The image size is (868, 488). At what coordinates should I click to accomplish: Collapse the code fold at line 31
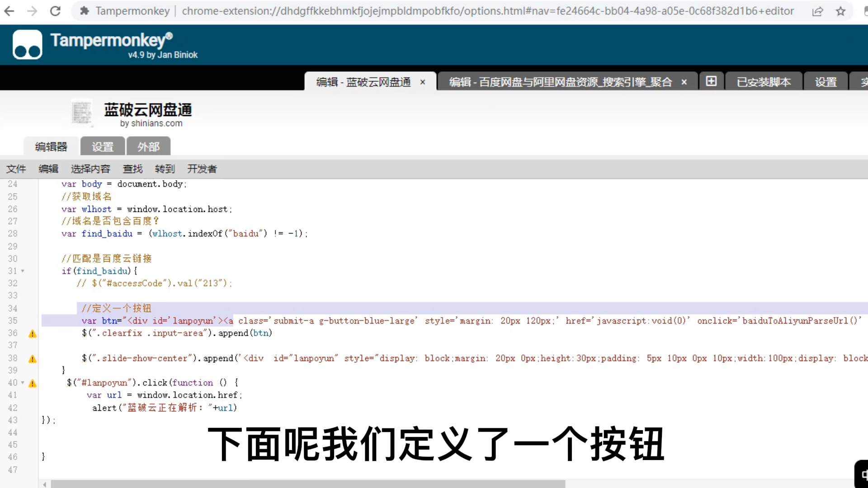(23, 271)
